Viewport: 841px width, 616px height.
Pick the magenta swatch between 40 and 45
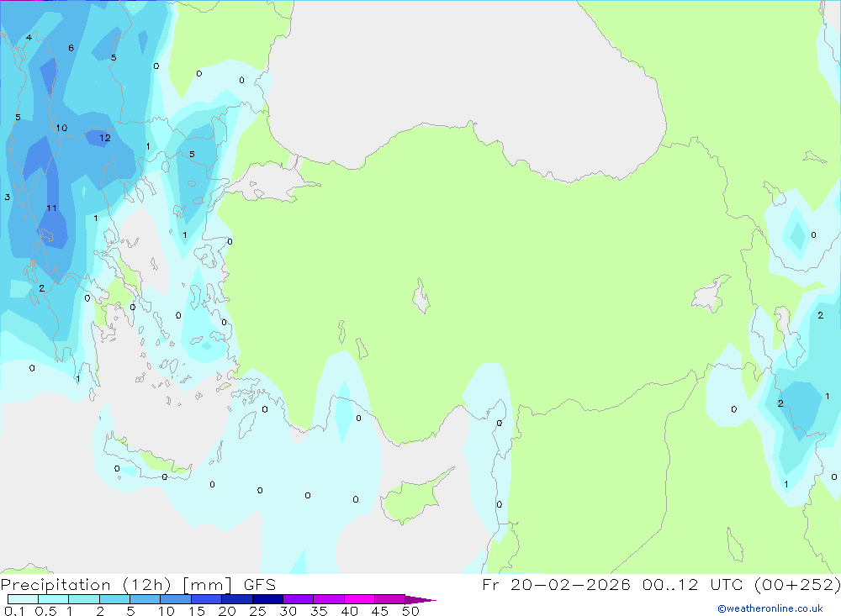coord(359,599)
